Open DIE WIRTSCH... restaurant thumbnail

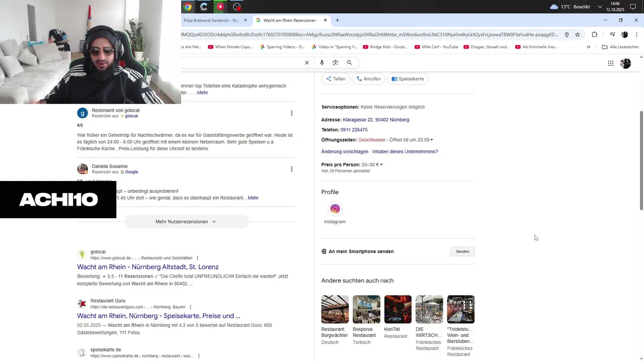click(429, 309)
